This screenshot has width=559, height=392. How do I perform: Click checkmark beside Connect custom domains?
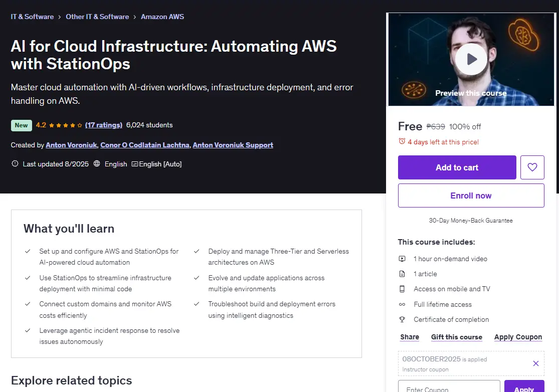(x=28, y=304)
